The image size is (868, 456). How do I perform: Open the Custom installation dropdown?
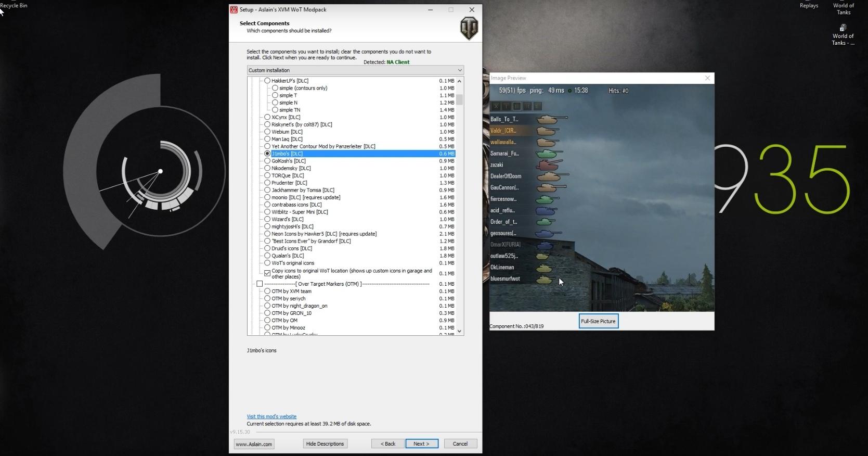[x=355, y=70]
